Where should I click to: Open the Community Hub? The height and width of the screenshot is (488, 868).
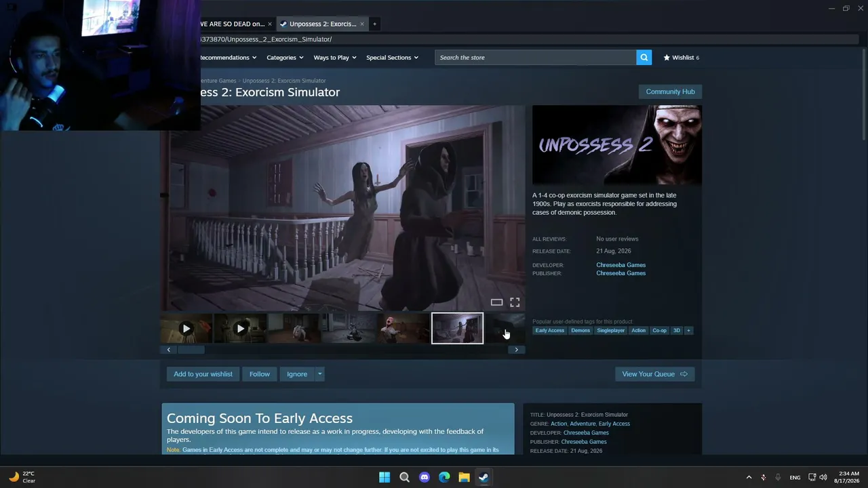pyautogui.click(x=670, y=91)
